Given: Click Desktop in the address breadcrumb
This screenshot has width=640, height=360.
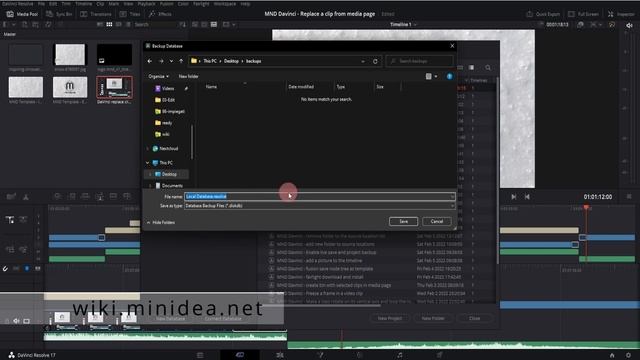Looking at the screenshot, I should [231, 61].
